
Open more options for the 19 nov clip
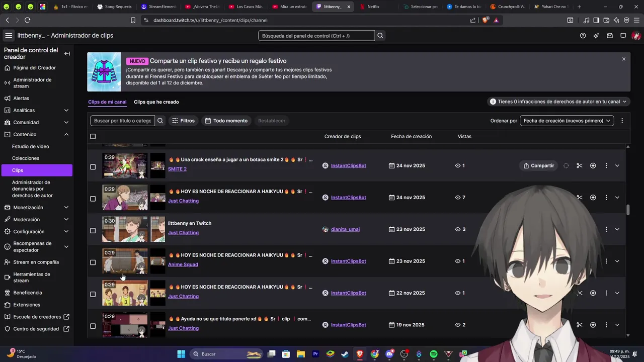(x=606, y=325)
